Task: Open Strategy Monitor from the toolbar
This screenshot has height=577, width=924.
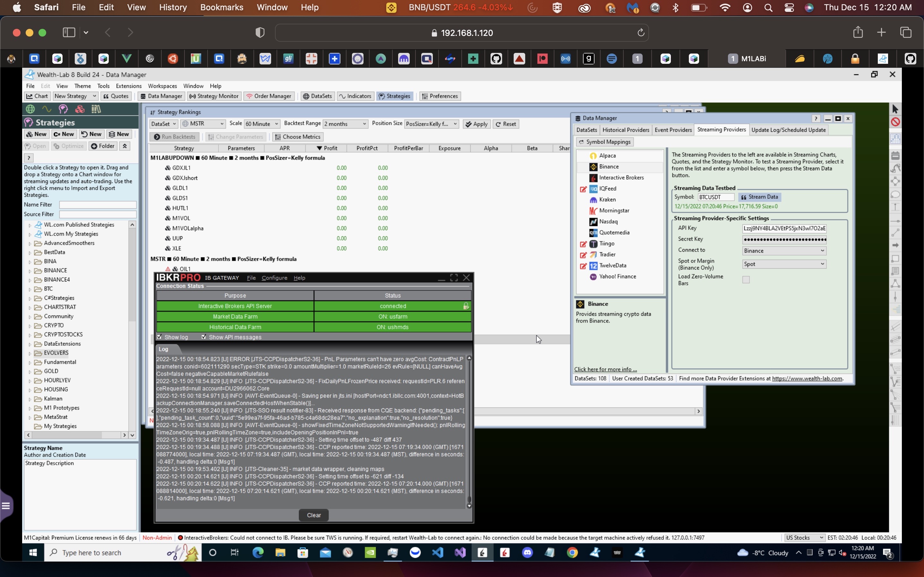Action: [x=214, y=96]
